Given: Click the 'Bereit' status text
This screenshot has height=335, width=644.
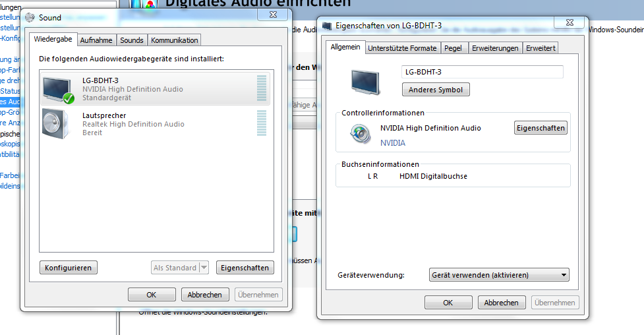Looking at the screenshot, I should [x=92, y=133].
